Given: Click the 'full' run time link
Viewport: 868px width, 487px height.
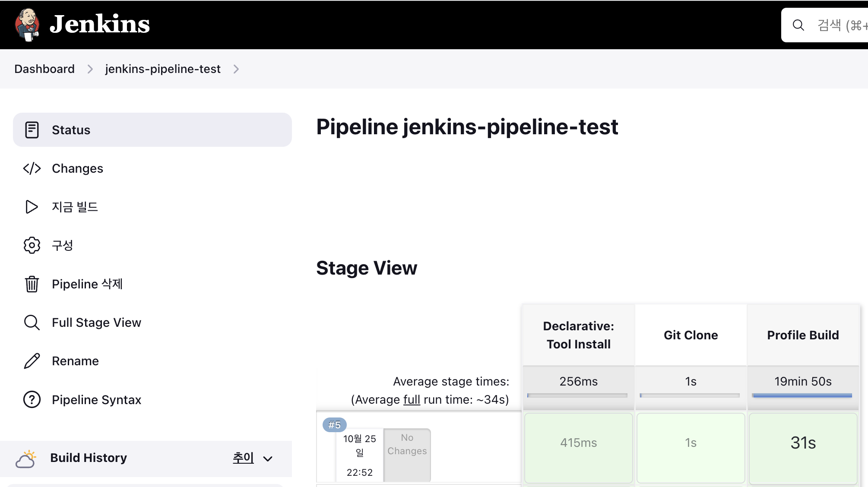Looking at the screenshot, I should point(412,400).
